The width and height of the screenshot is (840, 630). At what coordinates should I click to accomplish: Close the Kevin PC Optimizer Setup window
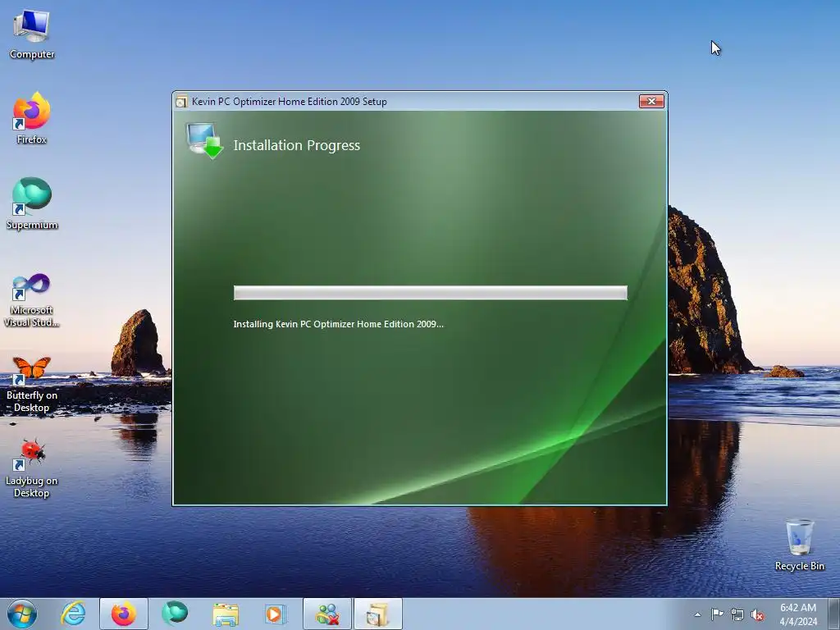pyautogui.click(x=651, y=101)
